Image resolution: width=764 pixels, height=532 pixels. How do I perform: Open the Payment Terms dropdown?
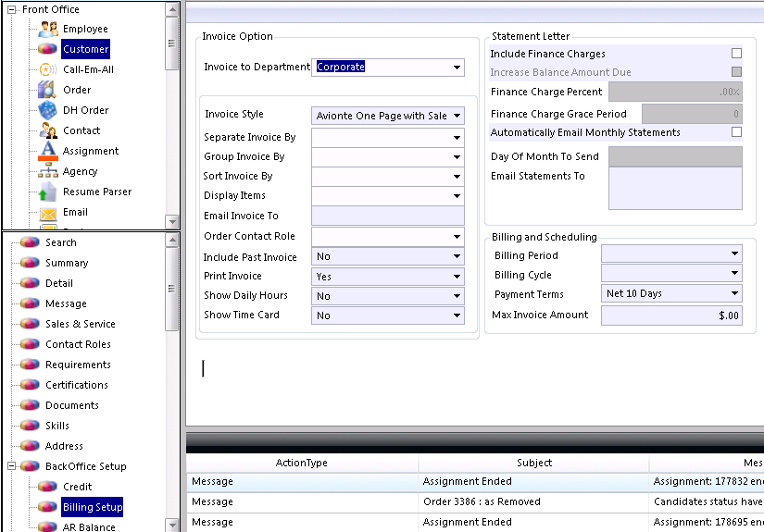click(734, 293)
